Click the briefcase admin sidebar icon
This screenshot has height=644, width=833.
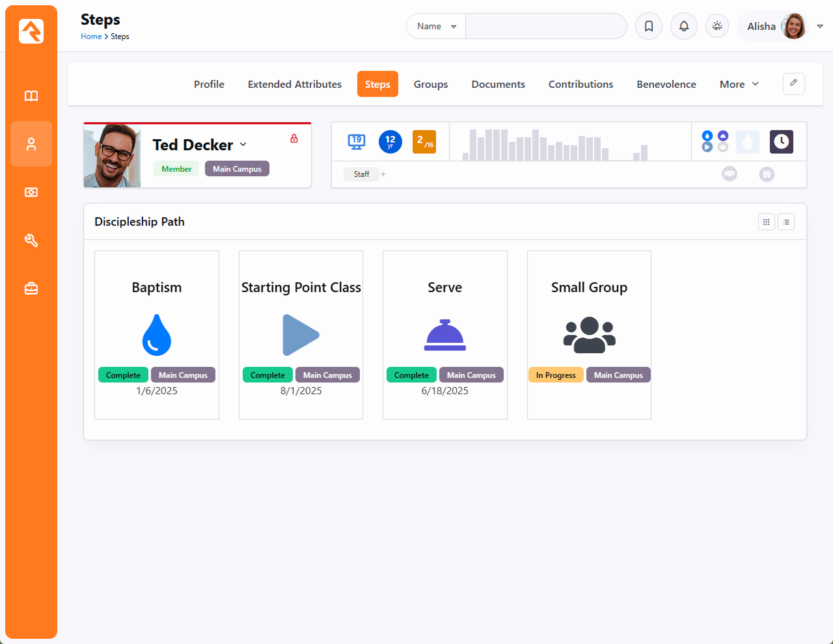click(x=31, y=288)
